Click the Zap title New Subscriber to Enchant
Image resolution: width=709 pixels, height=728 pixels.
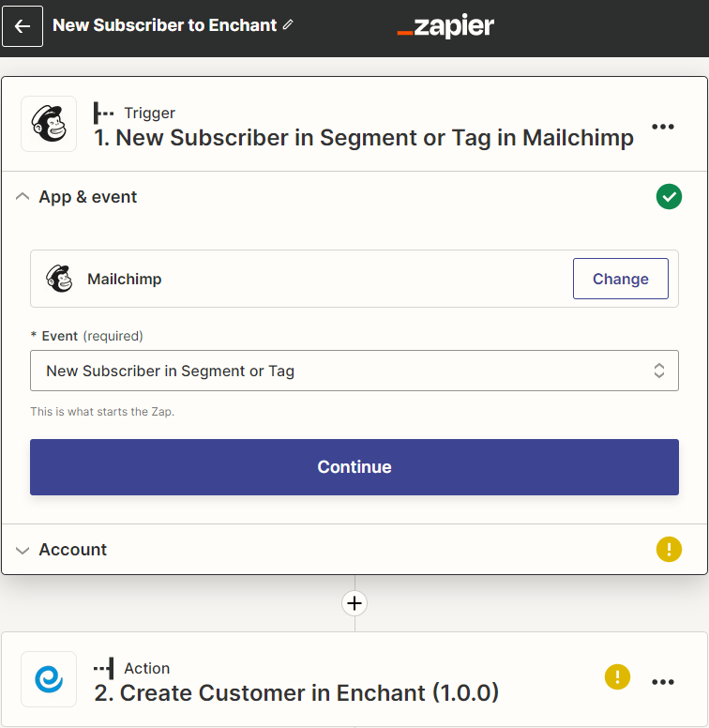(165, 25)
